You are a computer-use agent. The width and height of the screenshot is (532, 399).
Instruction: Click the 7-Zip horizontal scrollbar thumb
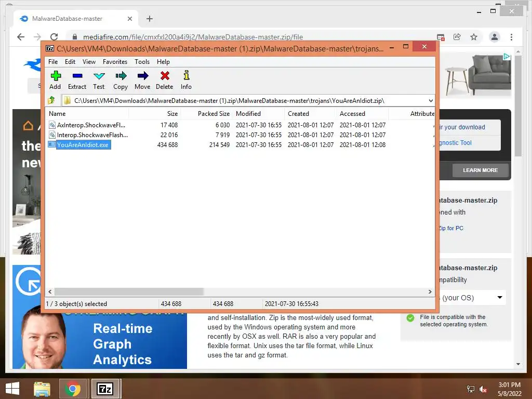pos(129,292)
